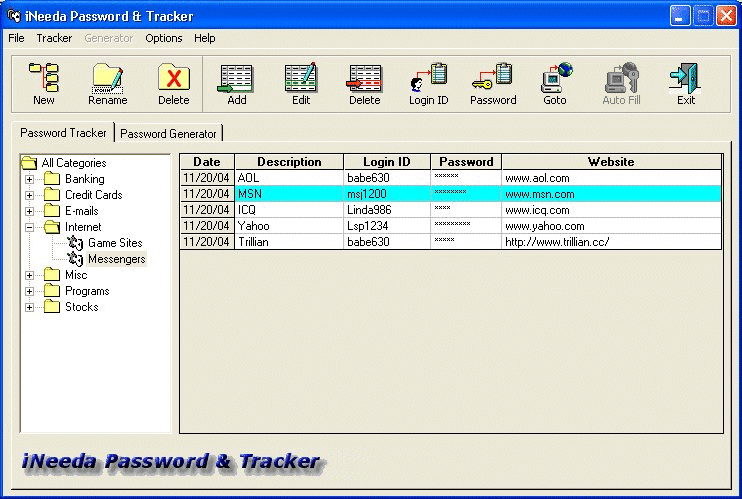Select the Password Tracker tab

[63, 133]
